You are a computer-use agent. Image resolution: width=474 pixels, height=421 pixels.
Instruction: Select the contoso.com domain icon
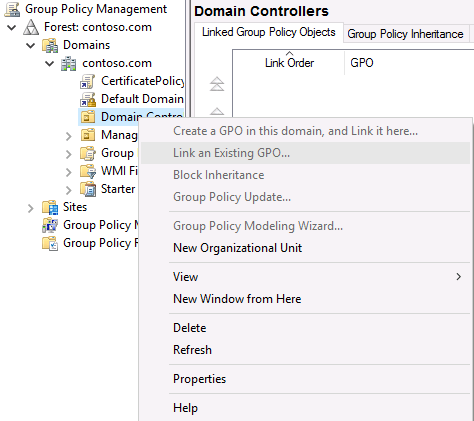click(x=69, y=63)
